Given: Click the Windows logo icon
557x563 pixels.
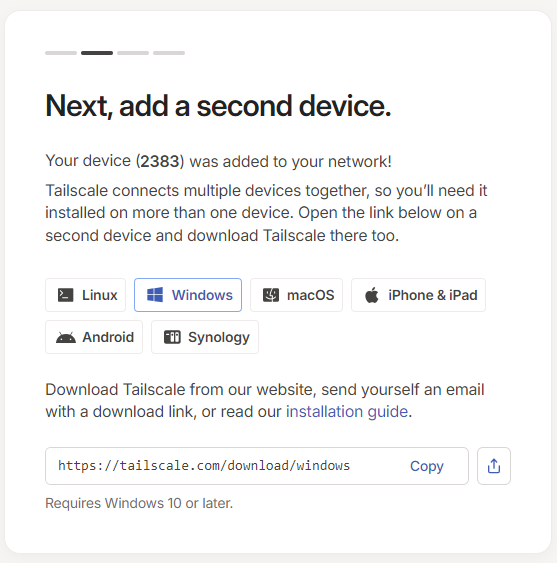Looking at the screenshot, I should click(155, 295).
